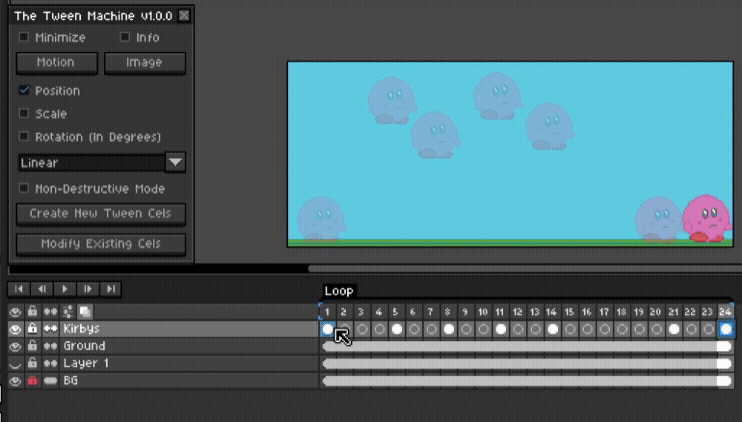Unlock the BG layer using red lock icon
This screenshot has height=422, width=742.
[x=32, y=380]
